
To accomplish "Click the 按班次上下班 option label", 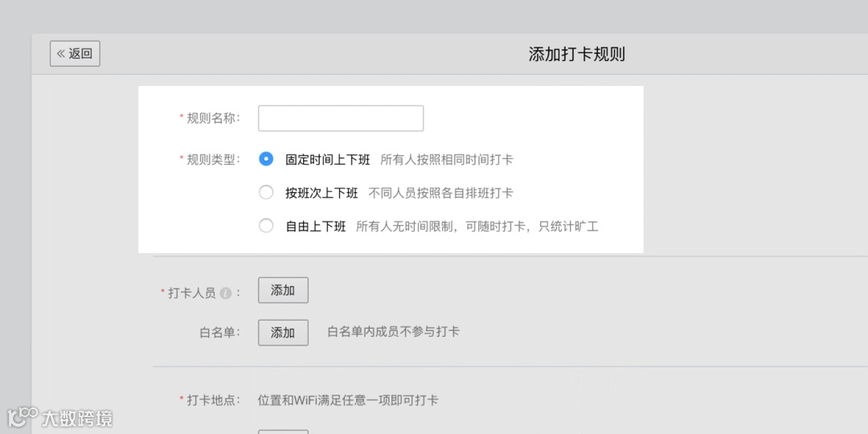I will tap(321, 193).
